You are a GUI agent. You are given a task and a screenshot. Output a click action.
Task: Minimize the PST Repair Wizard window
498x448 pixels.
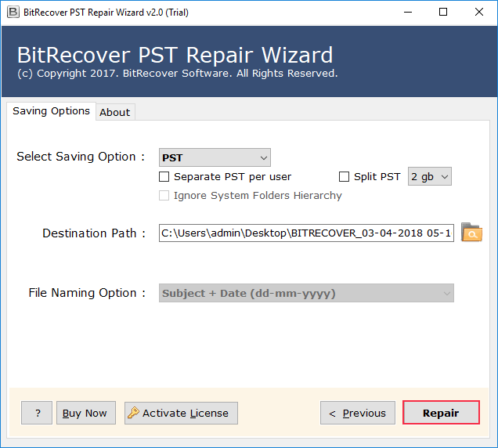coord(408,13)
